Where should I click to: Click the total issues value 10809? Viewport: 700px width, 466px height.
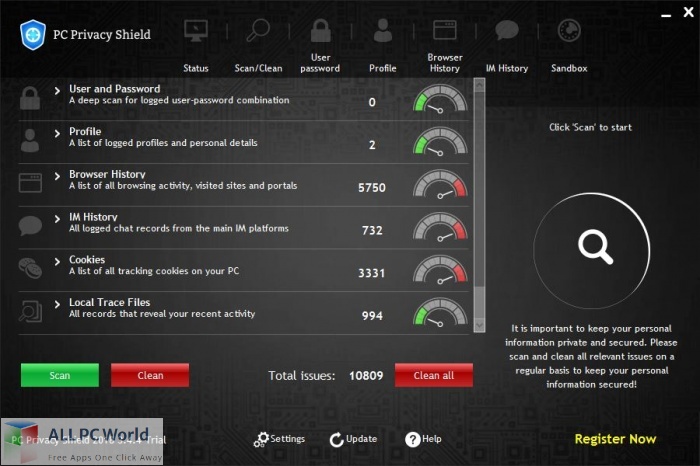[366, 375]
